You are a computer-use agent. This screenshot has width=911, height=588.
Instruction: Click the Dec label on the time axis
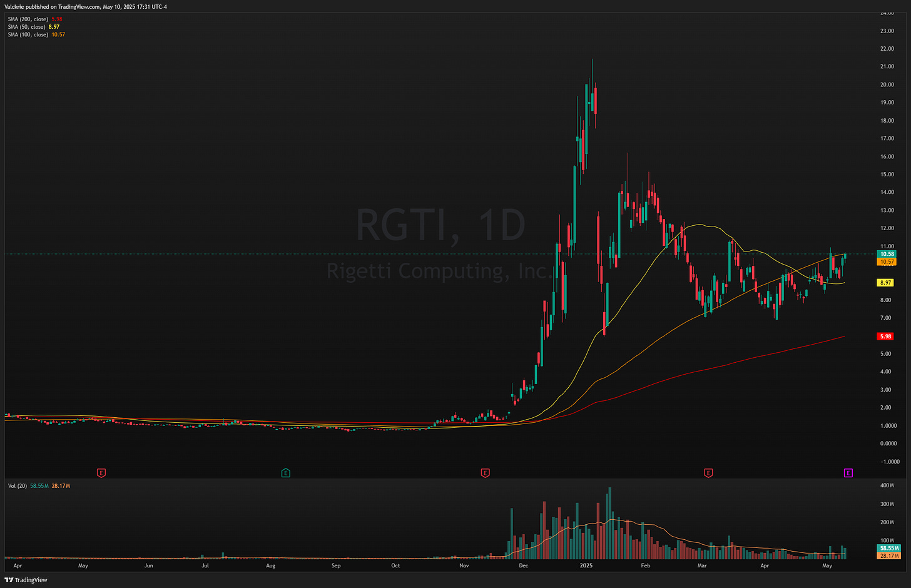[524, 565]
